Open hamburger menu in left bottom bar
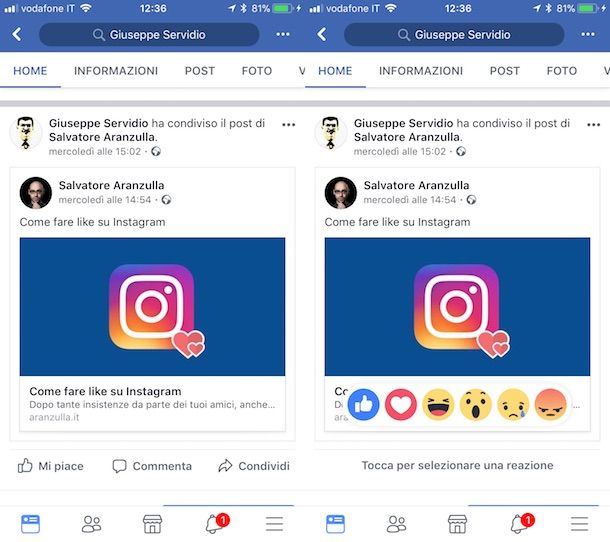 click(x=274, y=524)
